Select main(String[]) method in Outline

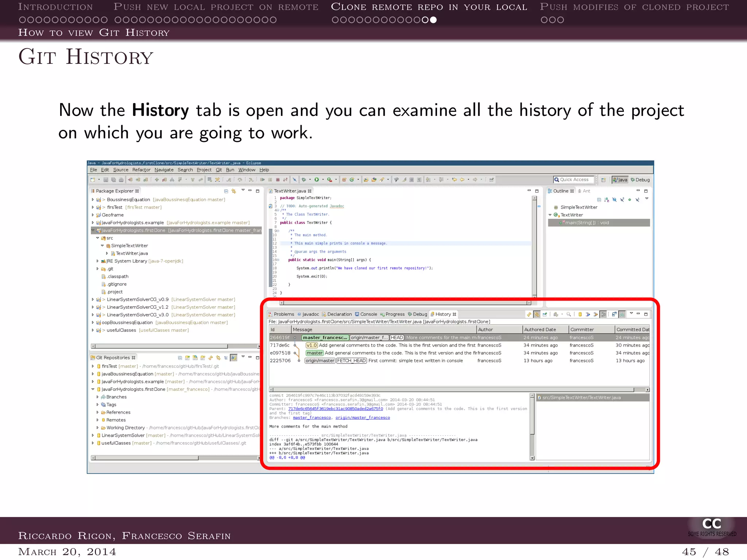coord(599,223)
